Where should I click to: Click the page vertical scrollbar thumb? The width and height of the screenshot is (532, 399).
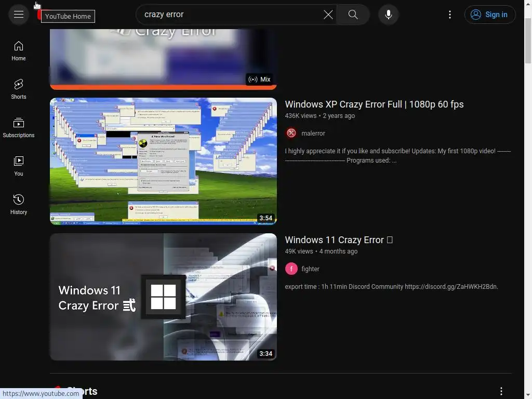click(x=528, y=41)
